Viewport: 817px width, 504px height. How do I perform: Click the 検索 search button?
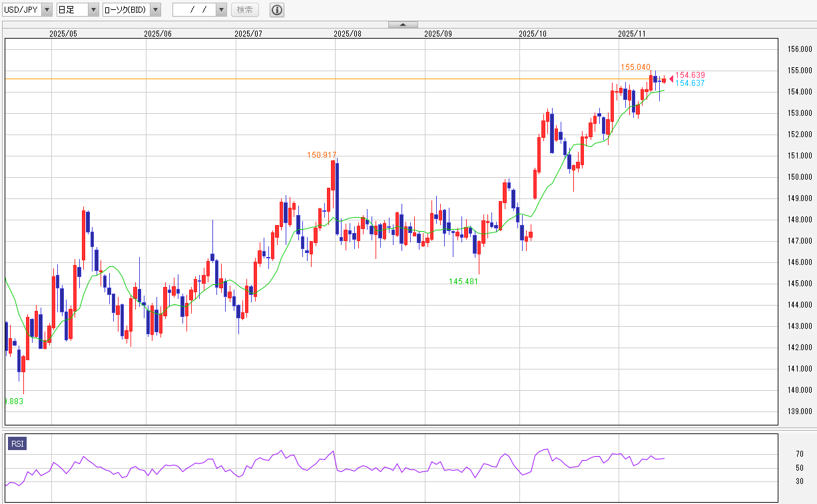[x=244, y=9]
